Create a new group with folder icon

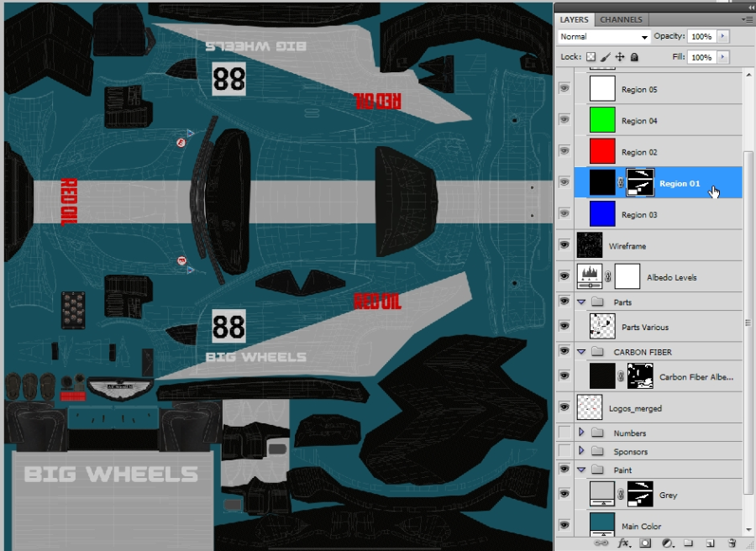coord(689,543)
